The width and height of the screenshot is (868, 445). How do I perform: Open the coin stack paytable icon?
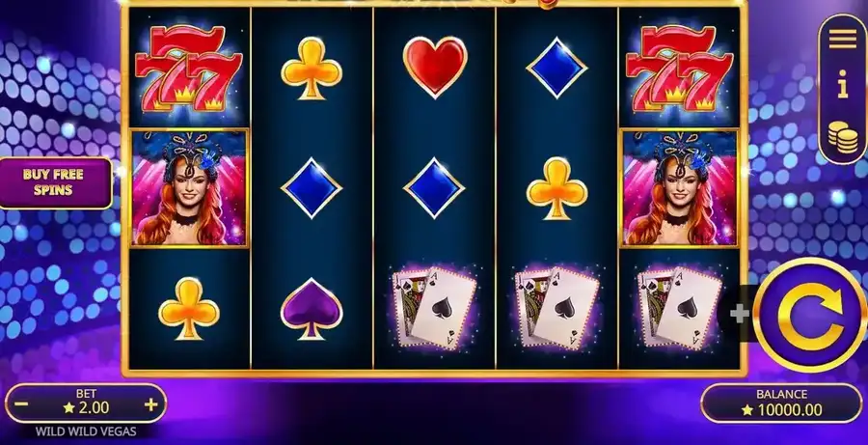pyautogui.click(x=843, y=137)
